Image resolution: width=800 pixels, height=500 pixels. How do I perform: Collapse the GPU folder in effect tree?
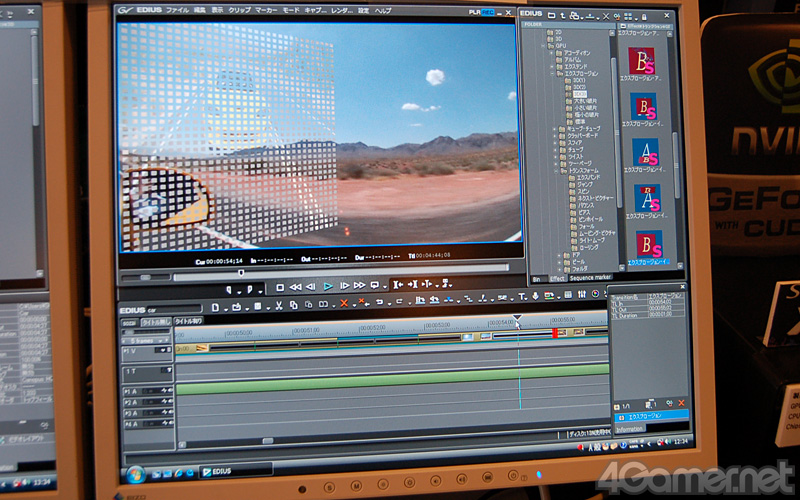point(543,46)
